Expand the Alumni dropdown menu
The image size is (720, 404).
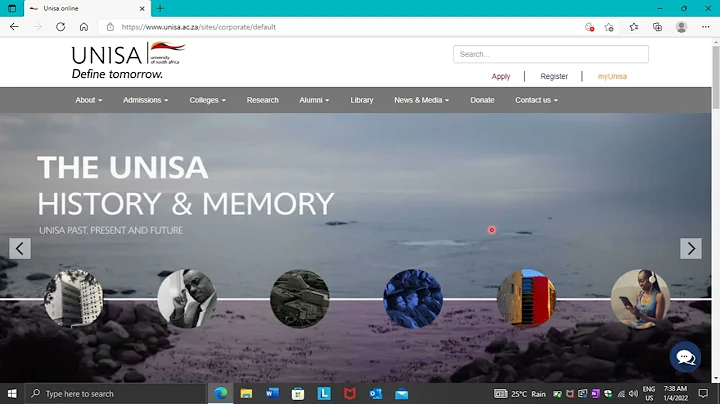click(314, 100)
